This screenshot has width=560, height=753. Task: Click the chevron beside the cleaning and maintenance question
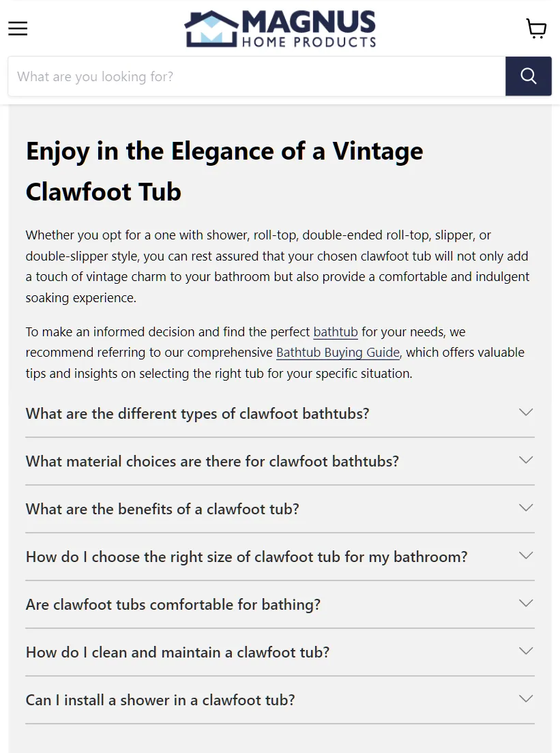pos(525,651)
